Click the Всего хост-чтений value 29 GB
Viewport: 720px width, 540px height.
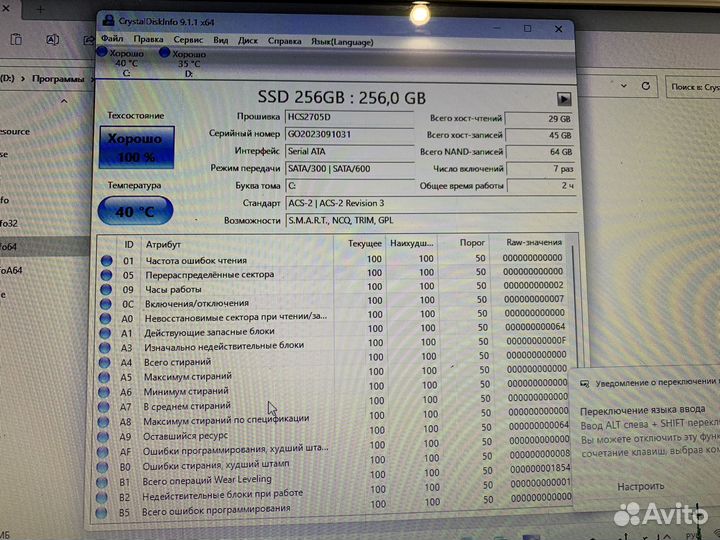coord(539,119)
